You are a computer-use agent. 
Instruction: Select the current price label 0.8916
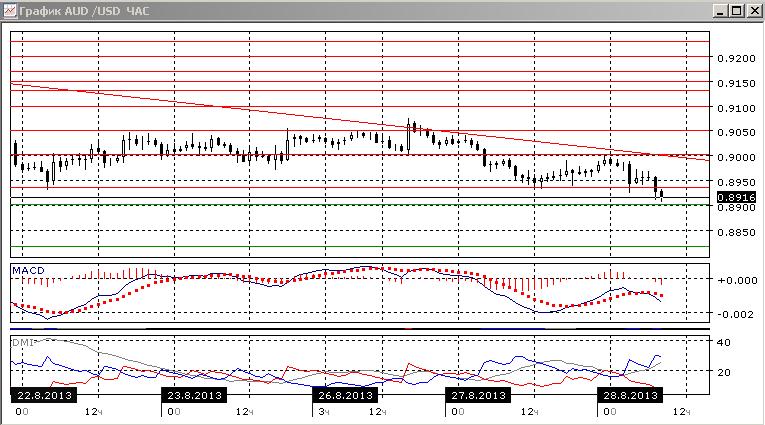point(736,197)
